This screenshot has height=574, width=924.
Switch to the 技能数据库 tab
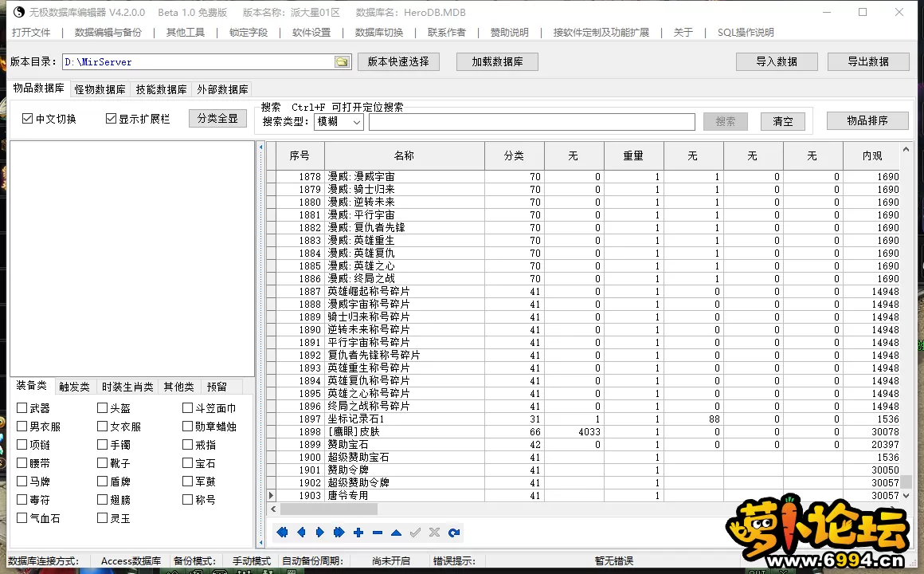pyautogui.click(x=161, y=89)
